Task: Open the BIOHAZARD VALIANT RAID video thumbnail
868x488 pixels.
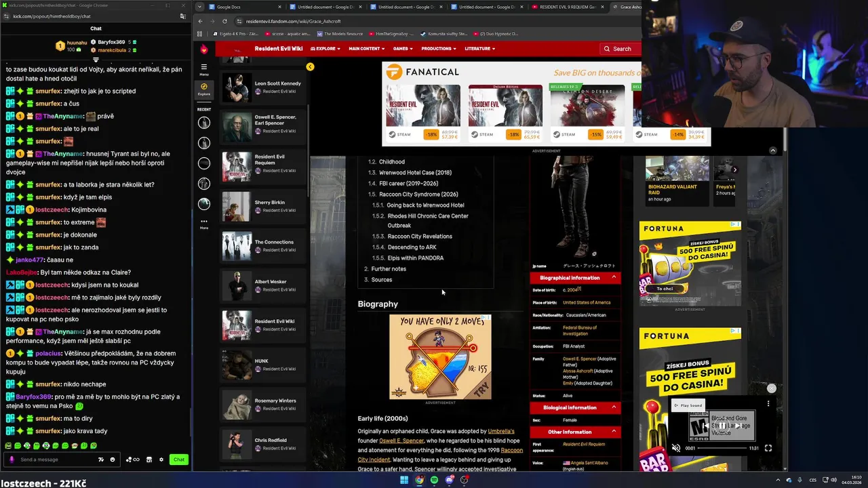Action: click(x=677, y=169)
